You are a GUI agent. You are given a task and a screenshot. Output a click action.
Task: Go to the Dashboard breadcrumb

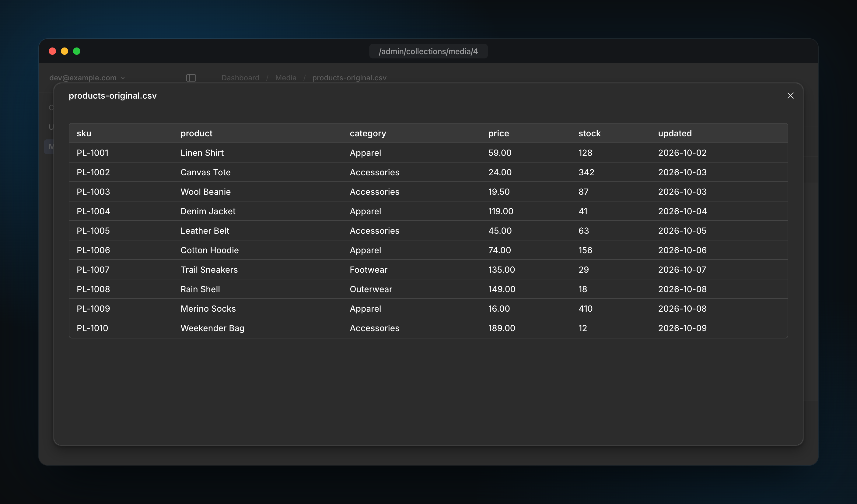(x=240, y=78)
